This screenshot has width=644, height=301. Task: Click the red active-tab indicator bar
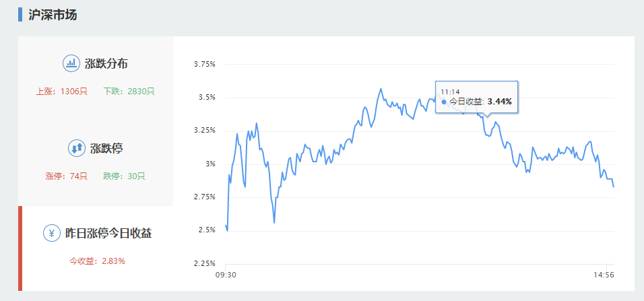[x=20, y=248]
